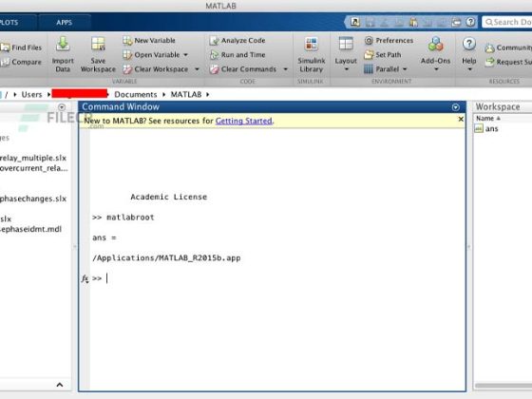Select MATLAB in the path bar
Screen dimensions: 532x399
point(186,95)
